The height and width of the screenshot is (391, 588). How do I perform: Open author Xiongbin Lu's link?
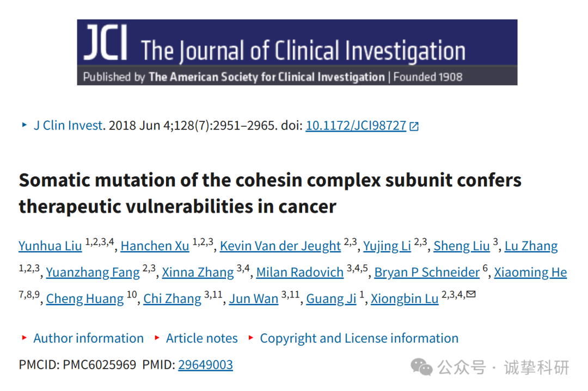(405, 299)
